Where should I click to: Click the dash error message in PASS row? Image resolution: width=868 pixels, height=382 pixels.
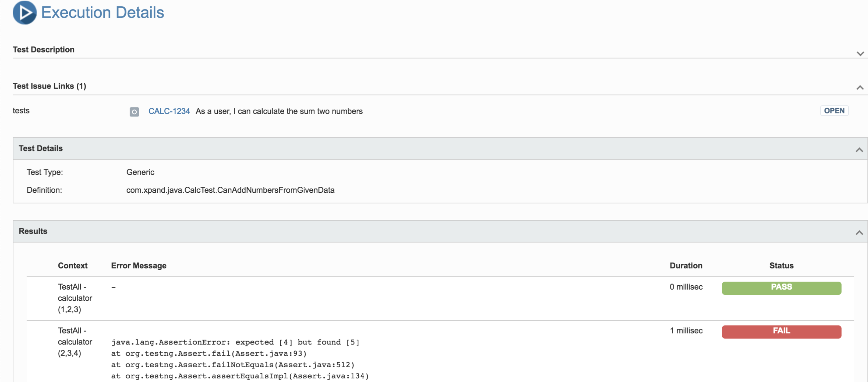[x=113, y=287]
